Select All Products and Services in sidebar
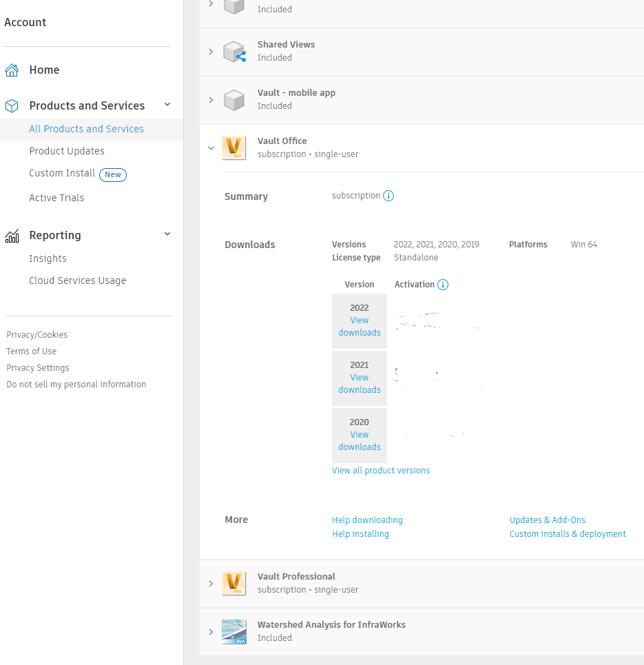Image resolution: width=644 pixels, height=665 pixels. pyautogui.click(x=86, y=129)
